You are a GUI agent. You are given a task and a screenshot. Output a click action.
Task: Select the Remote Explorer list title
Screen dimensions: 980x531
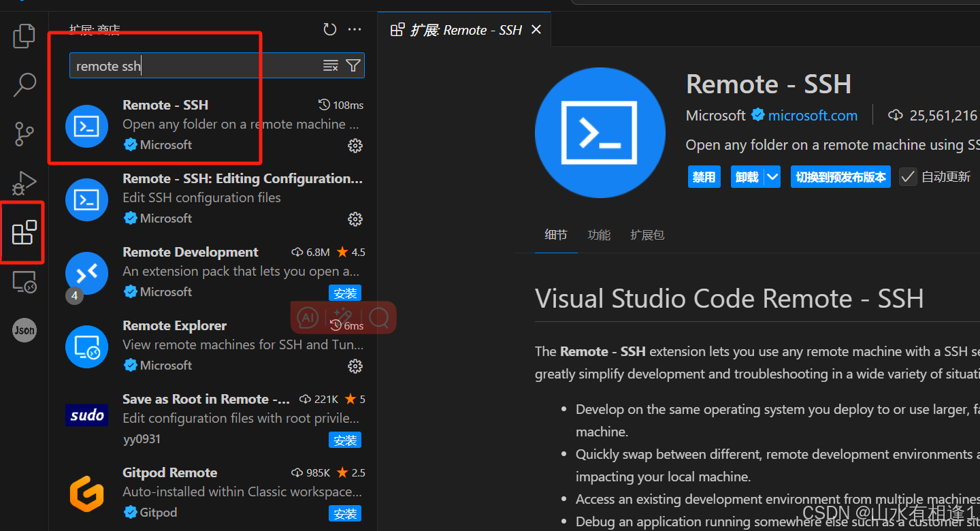(x=174, y=325)
